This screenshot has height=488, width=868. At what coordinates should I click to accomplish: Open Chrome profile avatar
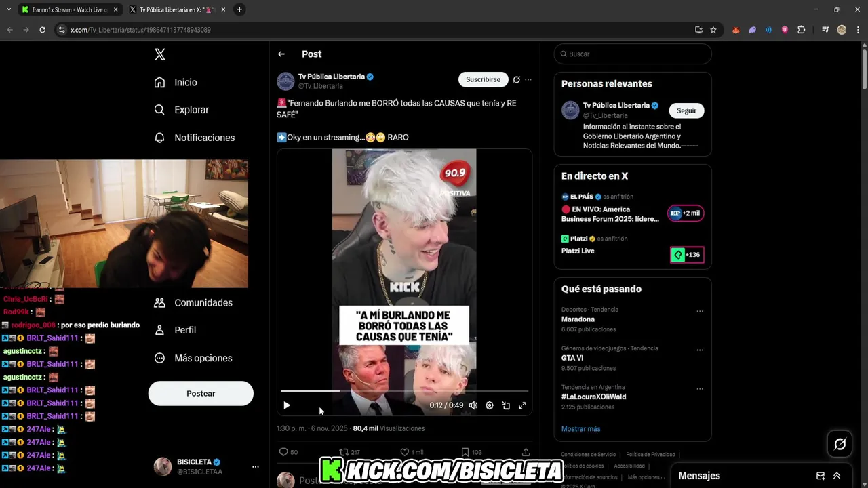point(842,30)
